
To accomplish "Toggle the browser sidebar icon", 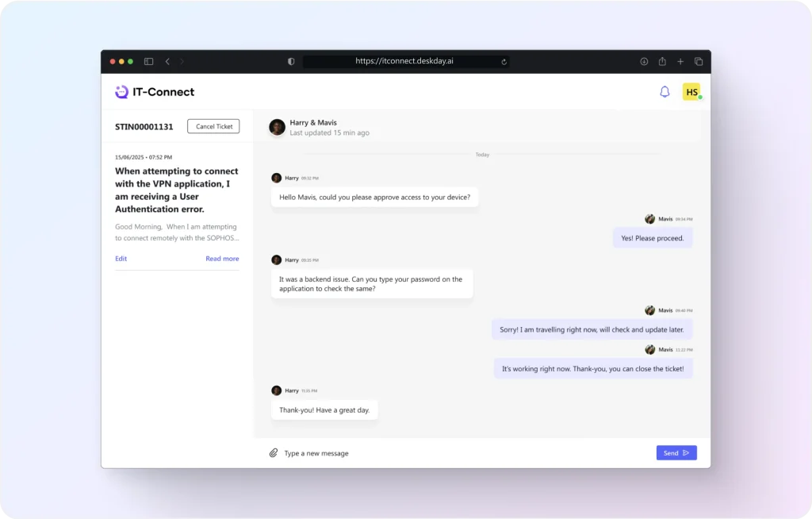I will pos(148,62).
